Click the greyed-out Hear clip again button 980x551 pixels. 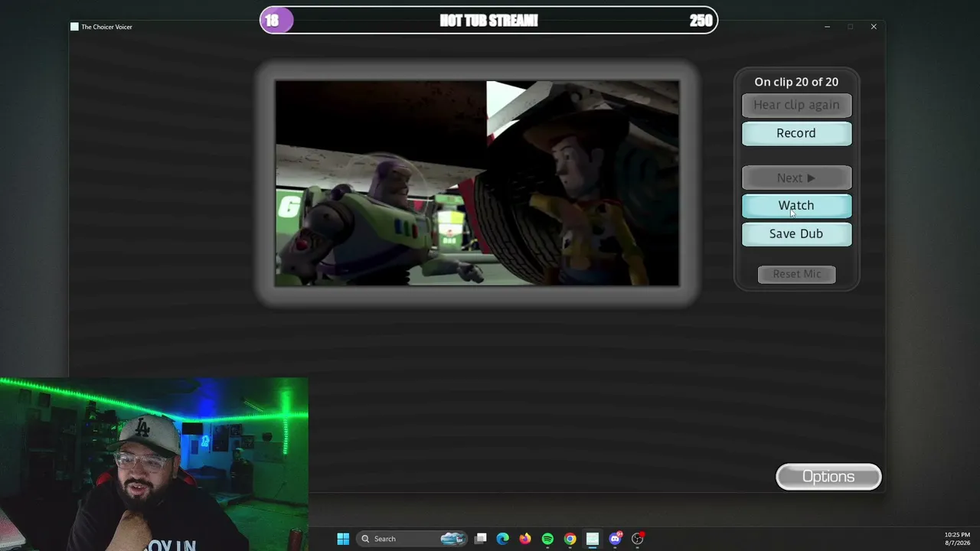click(796, 105)
